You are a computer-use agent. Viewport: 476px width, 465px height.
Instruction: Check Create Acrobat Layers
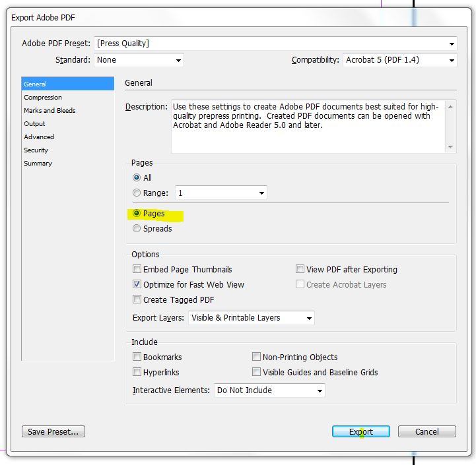point(300,284)
